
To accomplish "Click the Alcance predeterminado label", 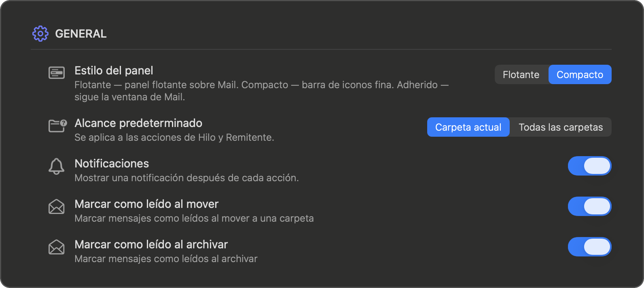I will (x=138, y=123).
